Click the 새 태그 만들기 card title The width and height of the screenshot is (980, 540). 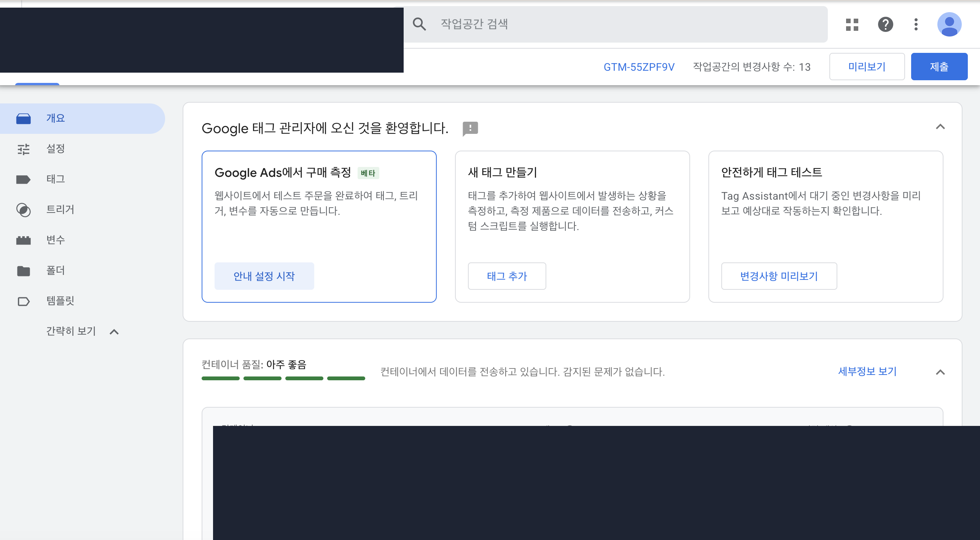[502, 172]
